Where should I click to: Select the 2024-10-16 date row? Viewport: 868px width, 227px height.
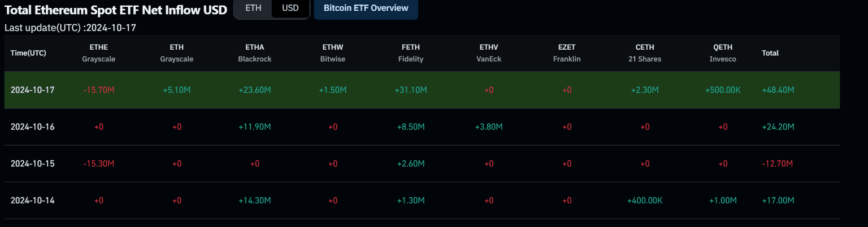tap(33, 127)
